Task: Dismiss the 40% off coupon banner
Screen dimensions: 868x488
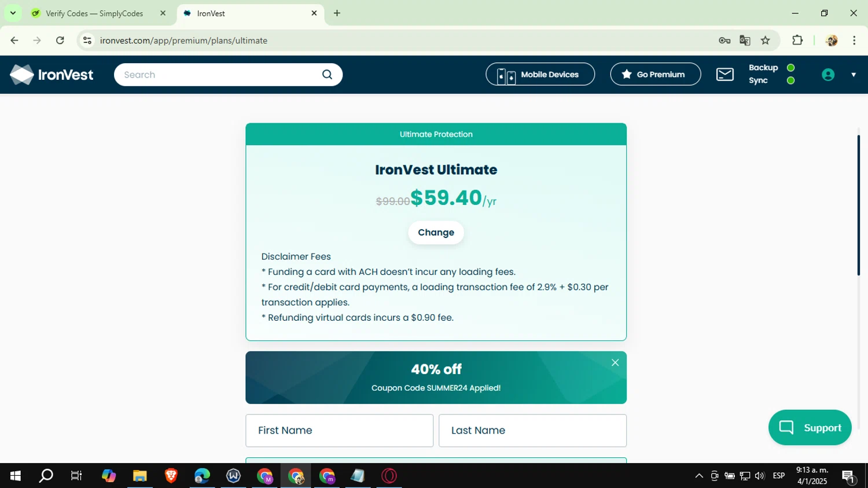Action: [615, 362]
